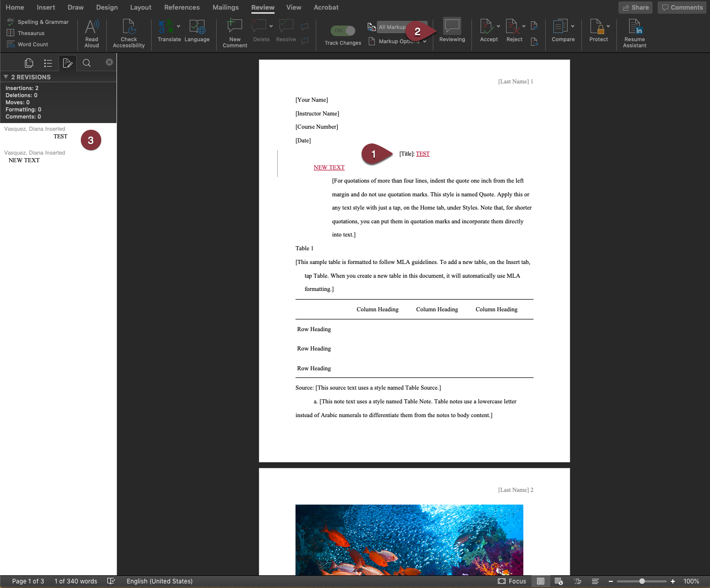Turn off the Track Changes switch
710x588 pixels.
pyautogui.click(x=343, y=31)
